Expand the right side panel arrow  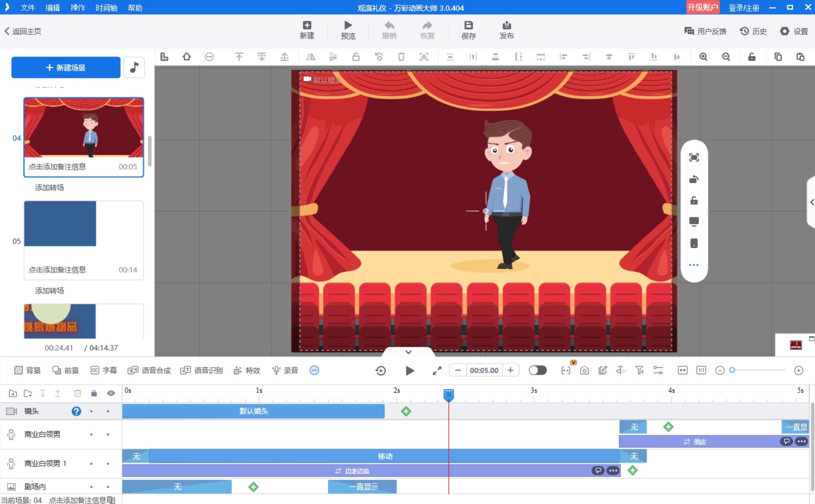811,202
